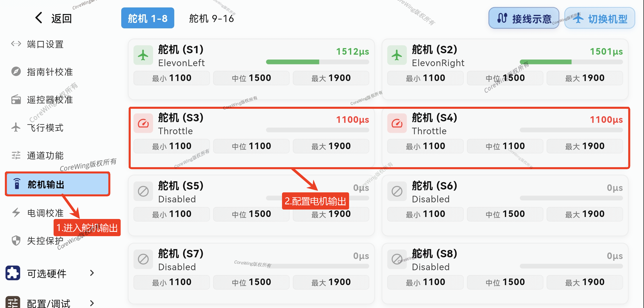Expand the 配置/调试 section chevron
The image size is (644, 308).
tap(92, 303)
